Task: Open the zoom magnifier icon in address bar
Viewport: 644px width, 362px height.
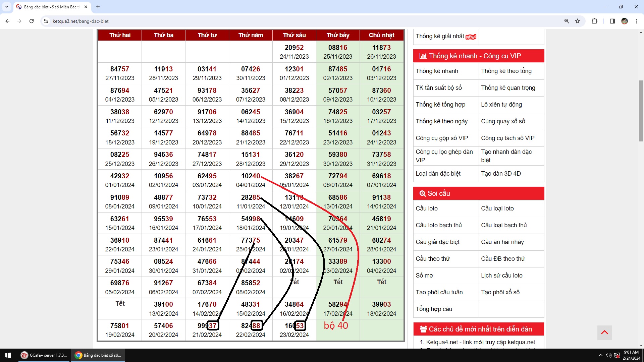Action: [567, 21]
